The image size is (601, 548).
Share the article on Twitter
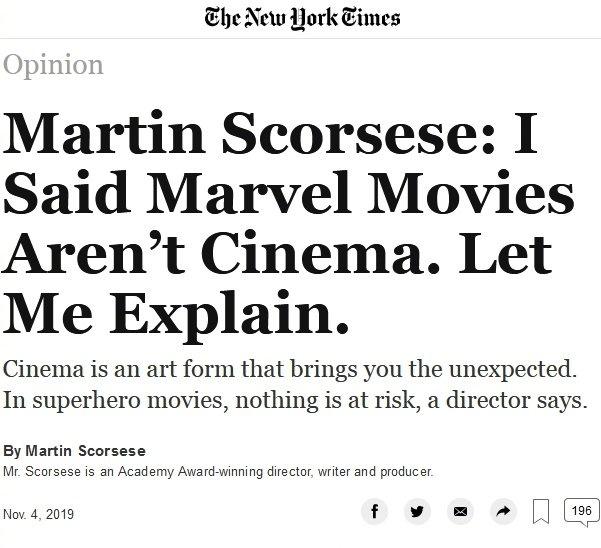[x=417, y=512]
